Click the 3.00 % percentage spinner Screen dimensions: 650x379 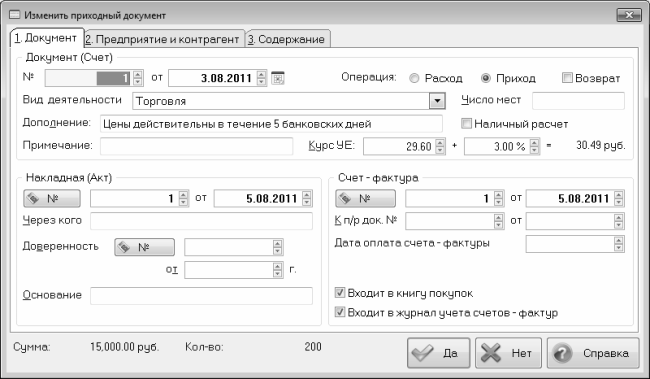(535, 146)
